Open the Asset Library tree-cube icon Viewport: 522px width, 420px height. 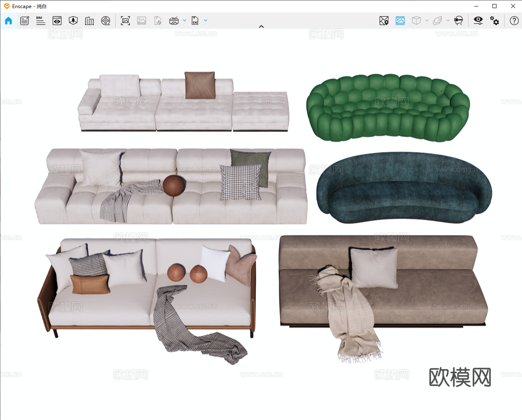73,21
